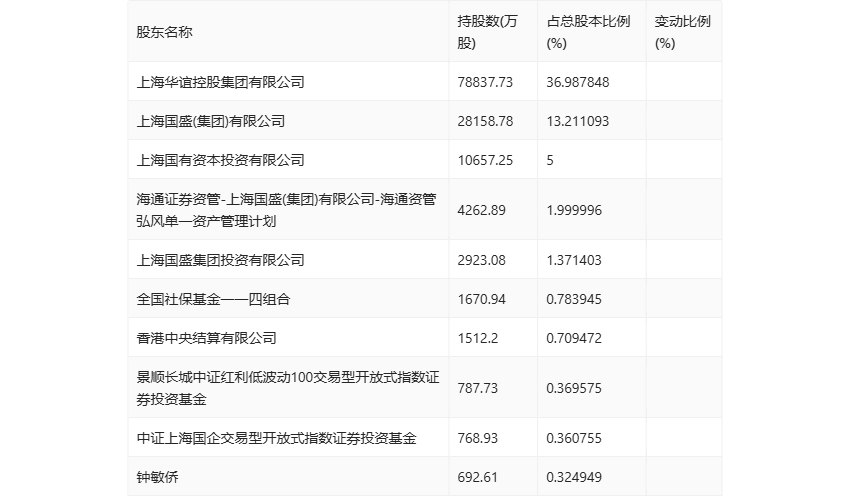Select 香港中央结算有限公司 shareholder name
This screenshot has height=496, width=850.
[206, 338]
